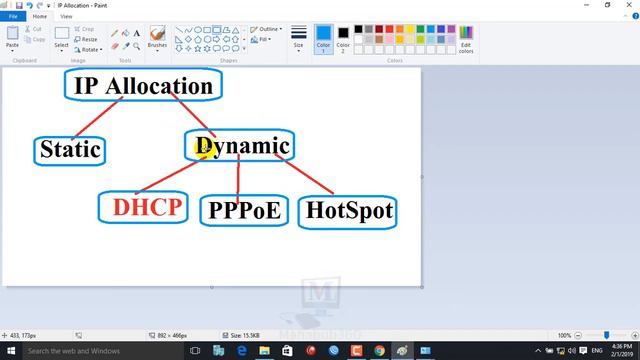
Task: Choose the Four-point star shape
Action: coord(188,49)
